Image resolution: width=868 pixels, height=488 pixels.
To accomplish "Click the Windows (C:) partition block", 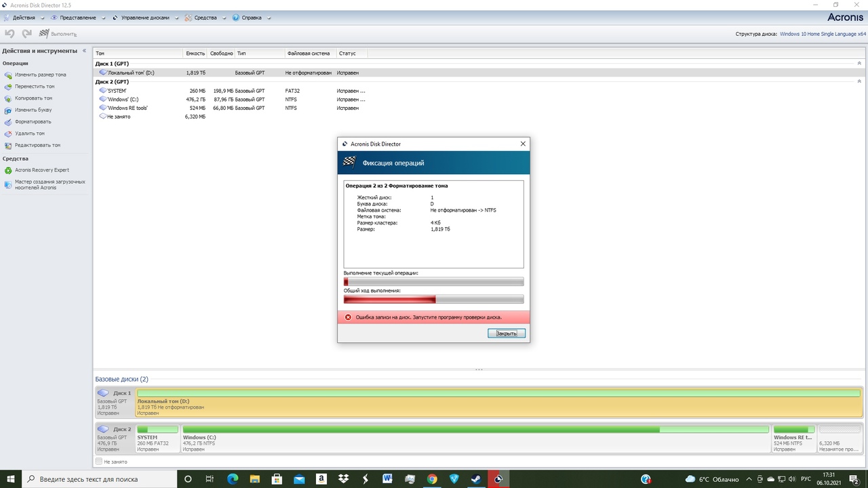I will click(475, 439).
